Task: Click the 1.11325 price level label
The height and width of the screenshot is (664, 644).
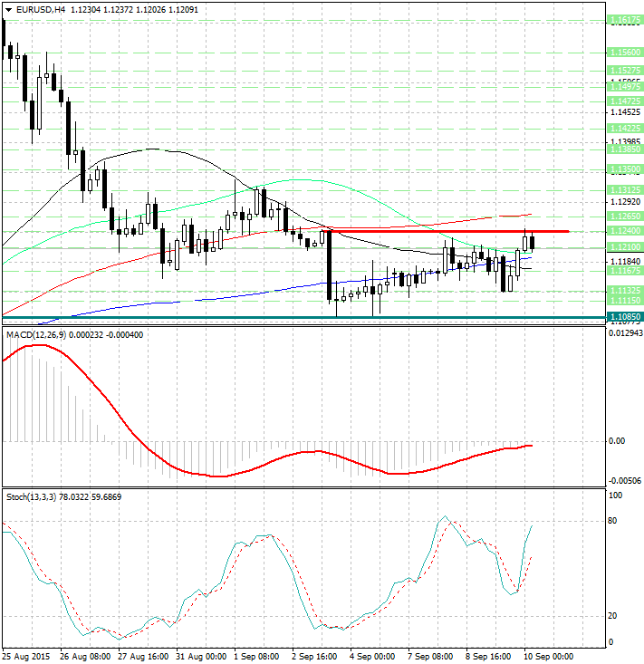Action: 625,291
